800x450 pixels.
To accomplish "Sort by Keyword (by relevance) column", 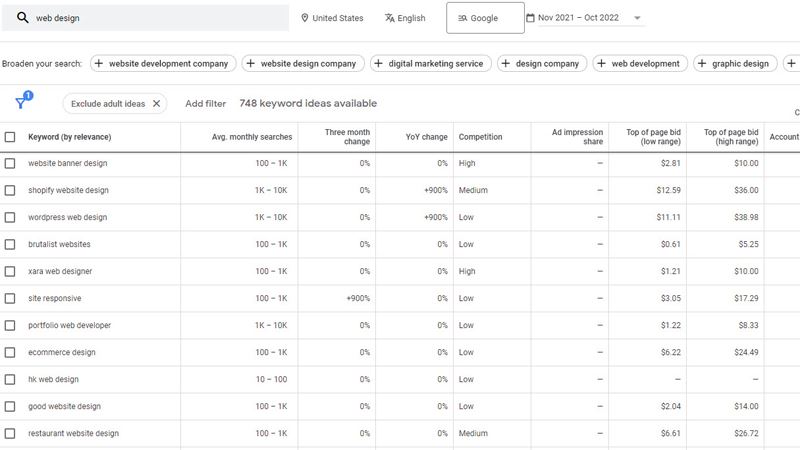I will coord(69,137).
